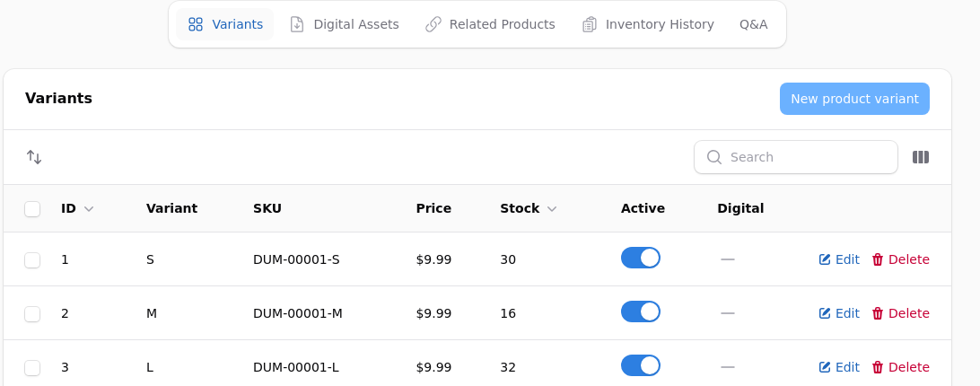Sort by Stock column chevron
The width and height of the screenshot is (980, 386).
[x=552, y=209]
